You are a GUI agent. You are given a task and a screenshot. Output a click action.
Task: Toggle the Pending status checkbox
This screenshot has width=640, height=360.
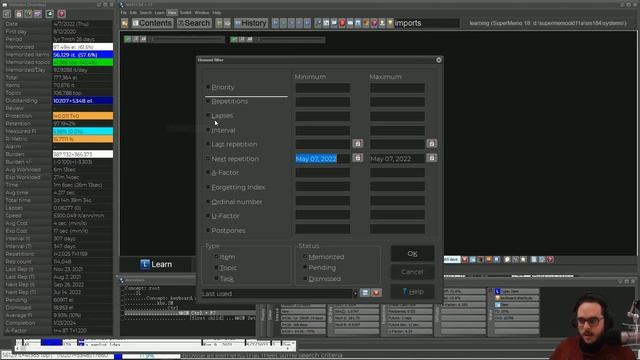[x=305, y=267]
